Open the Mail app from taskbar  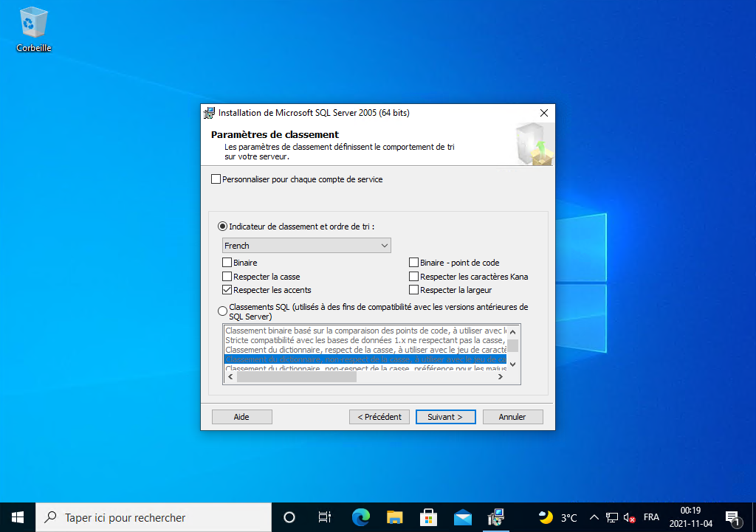coord(463,517)
